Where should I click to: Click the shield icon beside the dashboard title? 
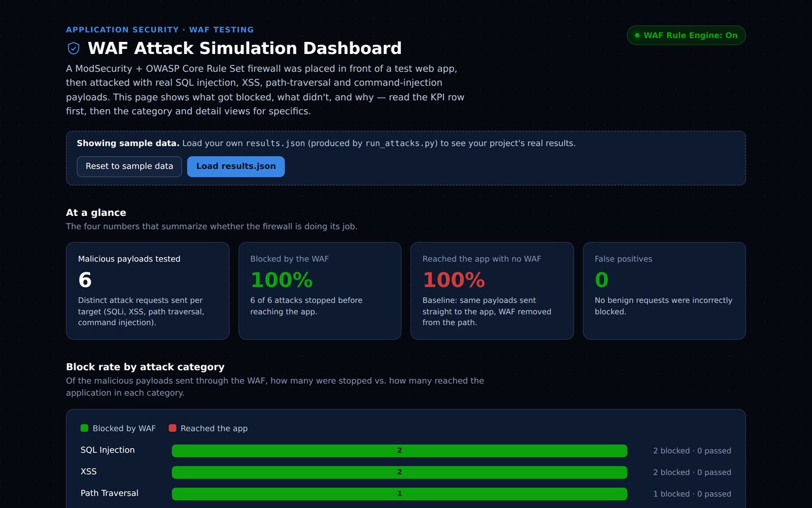tap(74, 48)
